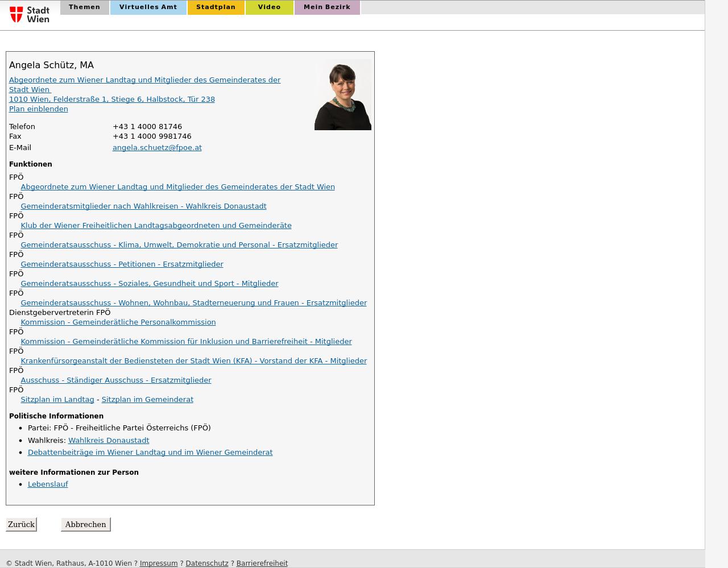
Task: Open the Themen tab
Action: 84,7
